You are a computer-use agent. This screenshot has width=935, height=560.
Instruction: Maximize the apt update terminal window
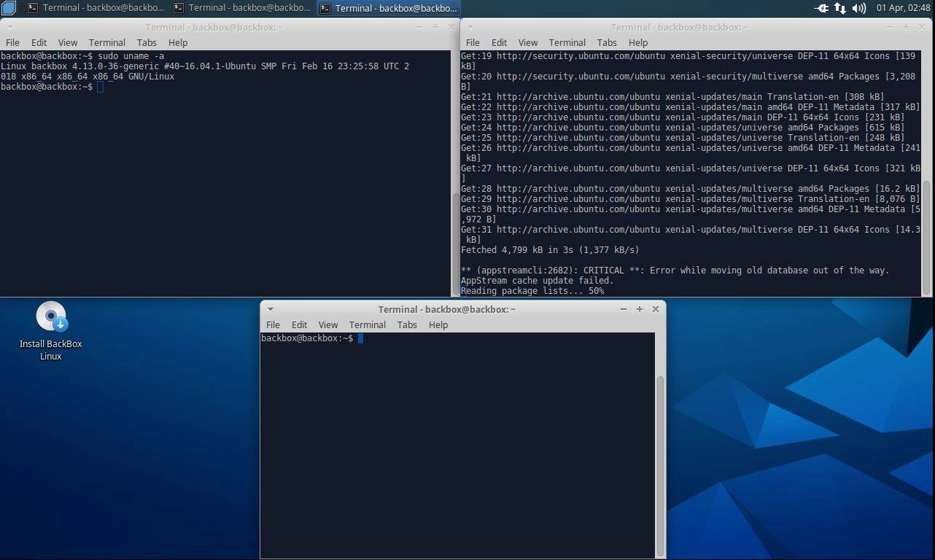(x=906, y=27)
